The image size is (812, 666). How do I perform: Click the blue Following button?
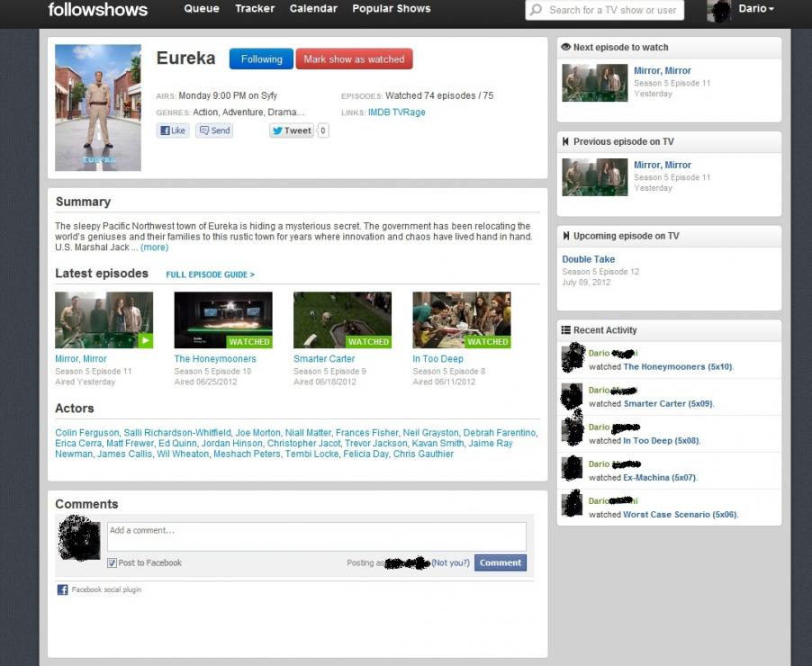(x=262, y=59)
